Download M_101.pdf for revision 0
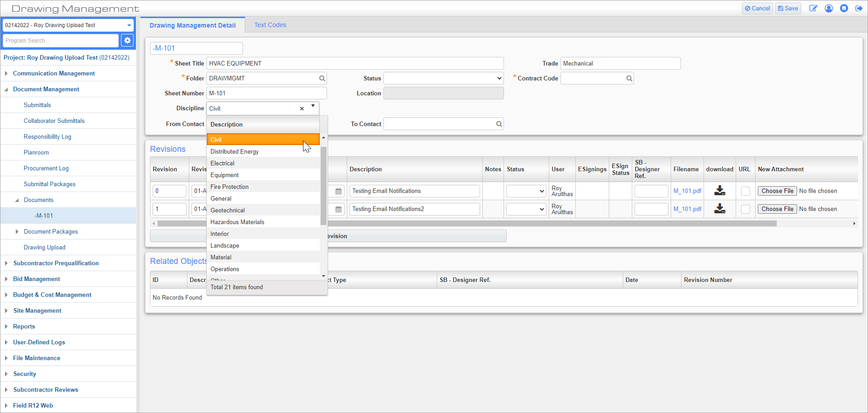Image resolution: width=868 pixels, height=413 pixels. tap(720, 191)
